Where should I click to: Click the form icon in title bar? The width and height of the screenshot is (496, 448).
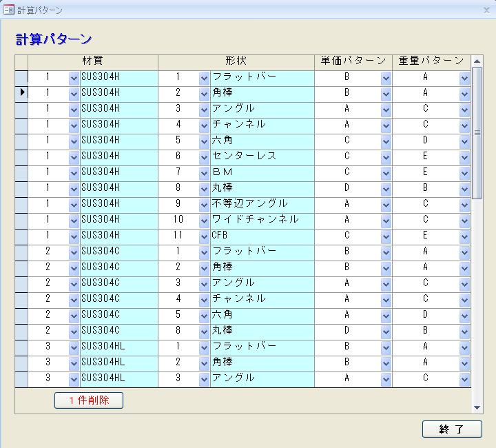8,10
